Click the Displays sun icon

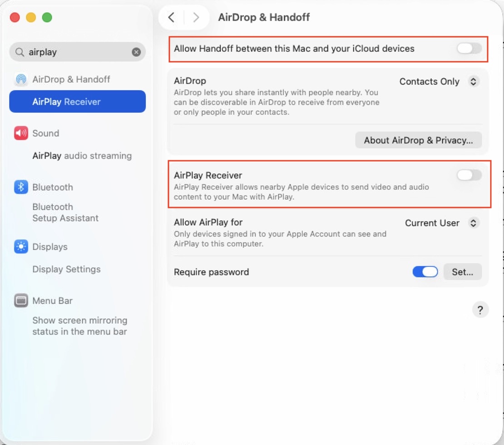[21, 247]
